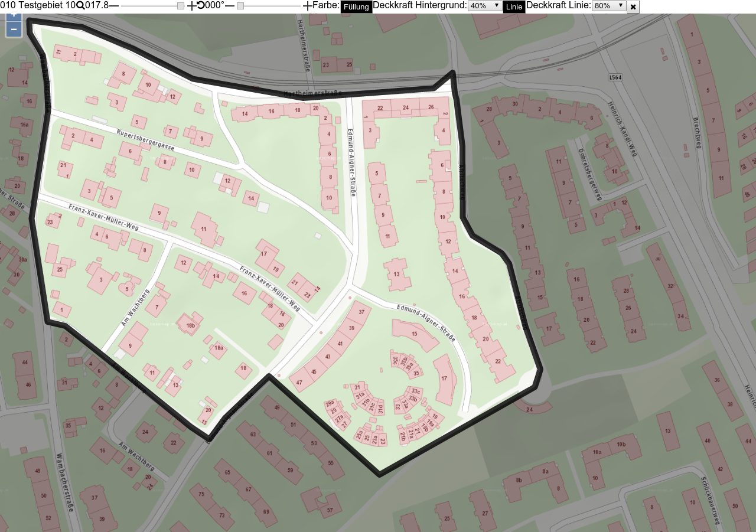
Task: Click the magnifier zoom icon
Action: pyautogui.click(x=80, y=5)
